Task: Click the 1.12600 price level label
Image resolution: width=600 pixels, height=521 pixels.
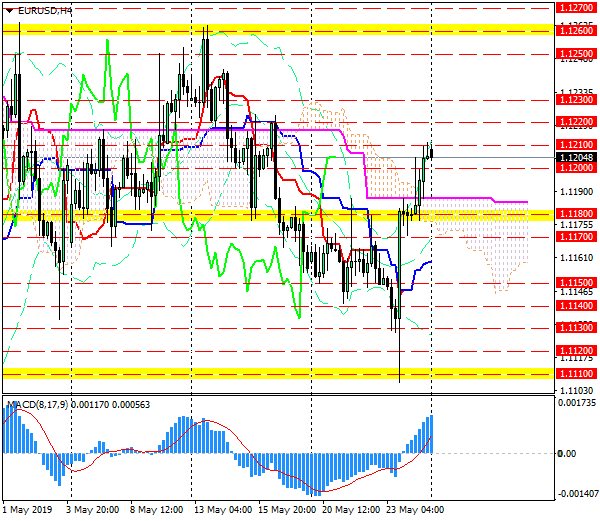Action: [577, 30]
